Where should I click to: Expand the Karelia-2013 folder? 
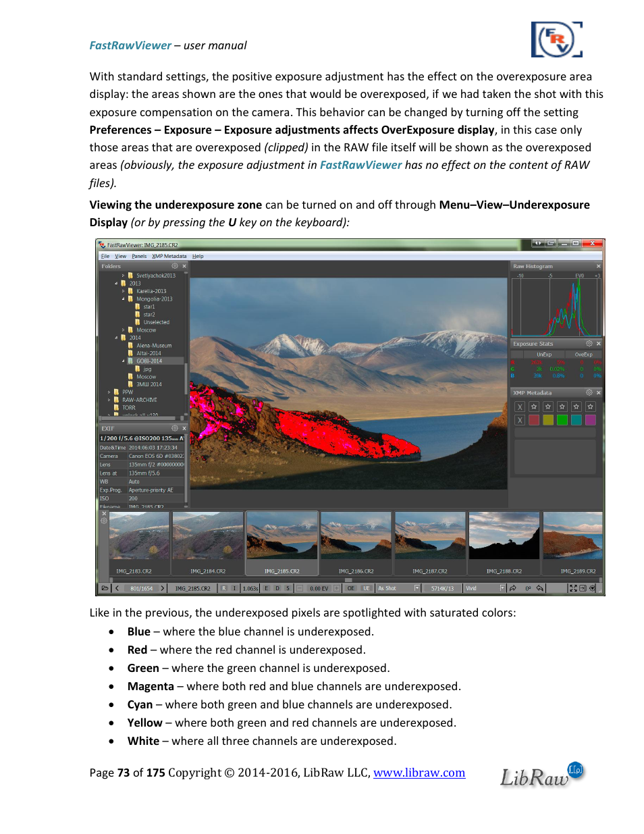pos(123,291)
